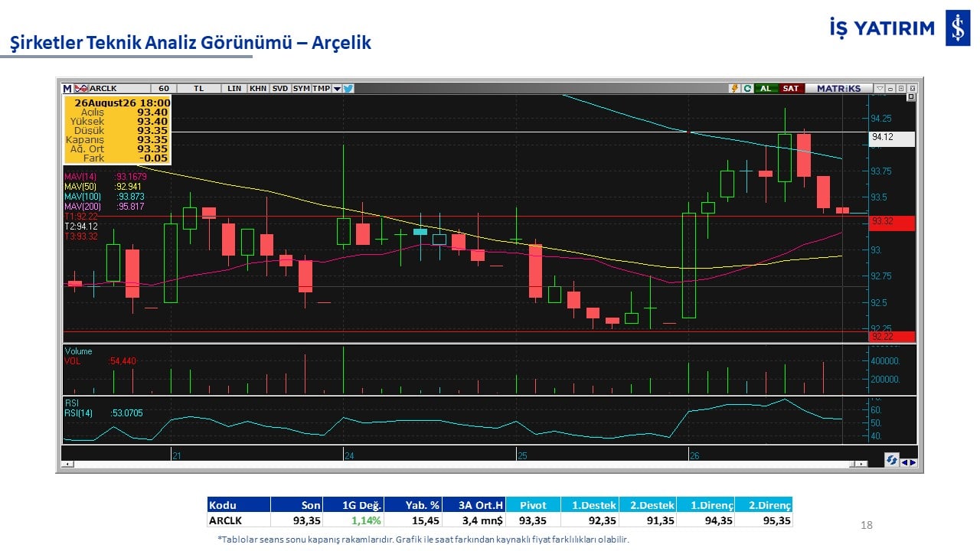Click the 92,35 first support value
This screenshot has width=980, height=551.
click(590, 520)
